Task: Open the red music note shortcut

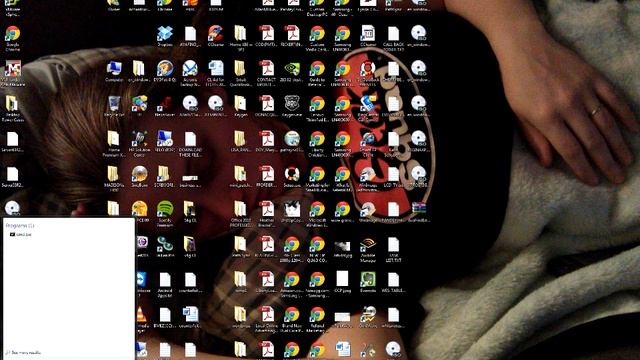Action: click(165, 106)
